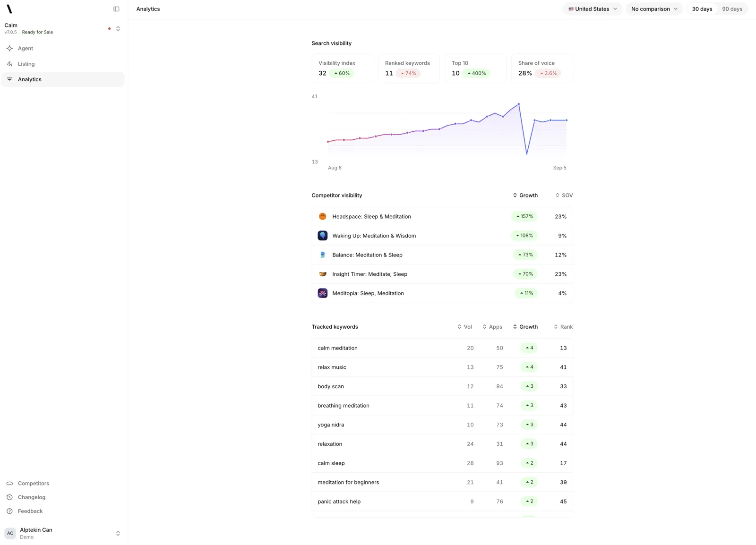Select the 30 days range
The height and width of the screenshot is (545, 756).
point(702,9)
